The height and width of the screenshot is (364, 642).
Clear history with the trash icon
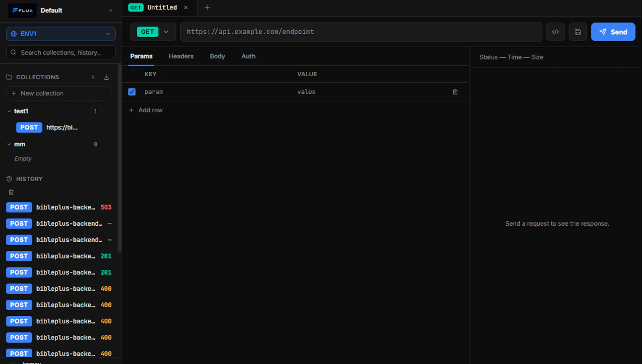[x=11, y=192]
